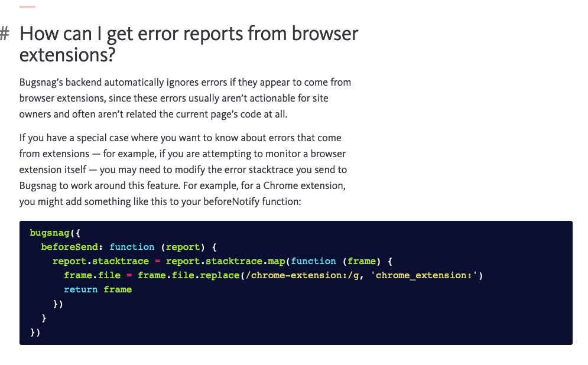Click the heading "How can I get error reports from browser extensions?"

click(189, 44)
